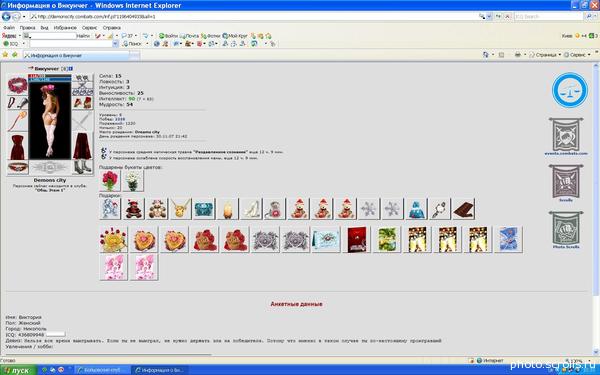The width and height of the screenshot is (600, 375).
Task: Expand the address bar history dropdown
Action: 489,16
